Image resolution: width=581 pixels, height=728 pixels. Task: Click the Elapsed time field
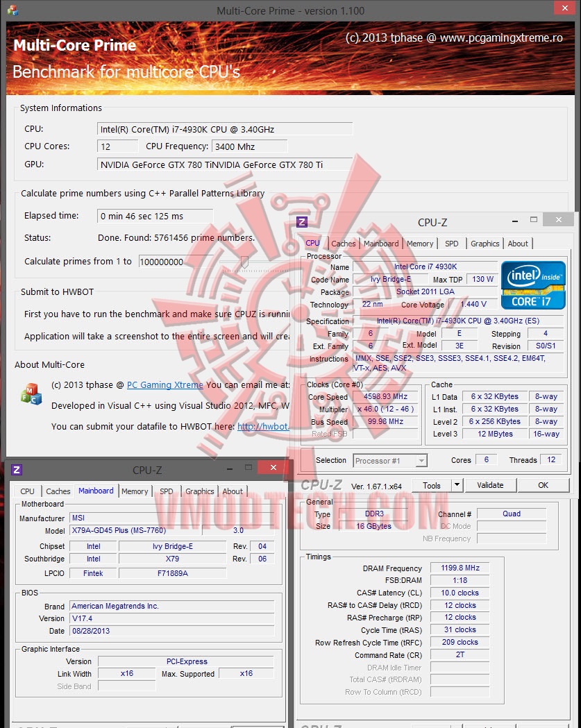[x=155, y=216]
